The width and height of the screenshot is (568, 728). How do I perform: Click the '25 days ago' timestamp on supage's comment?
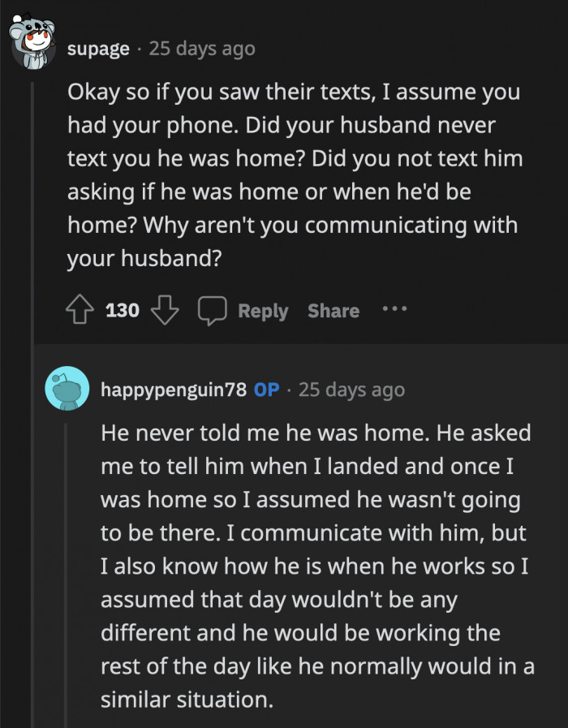click(201, 48)
